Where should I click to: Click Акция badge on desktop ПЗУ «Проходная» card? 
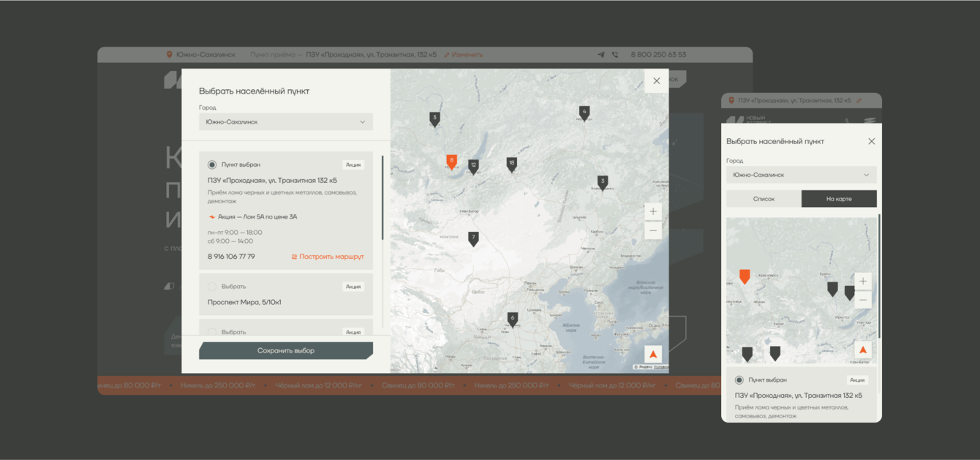tap(353, 165)
